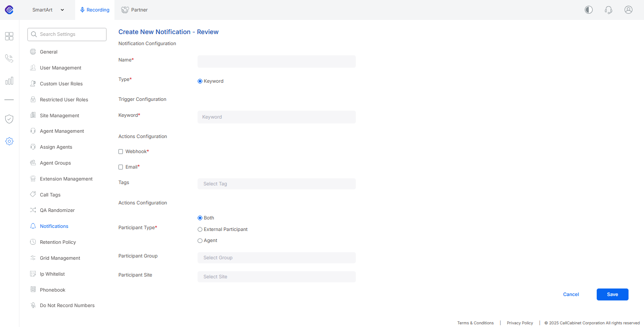Click the icon beside User Management
The width and height of the screenshot is (644, 327).
pos(33,68)
